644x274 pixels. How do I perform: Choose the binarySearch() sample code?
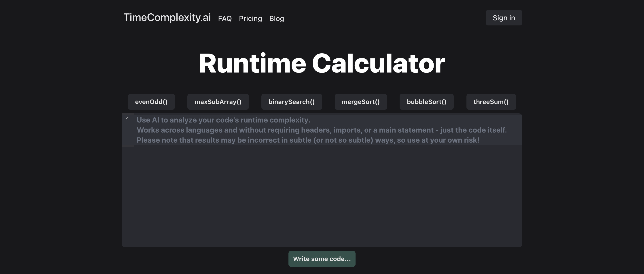292,102
